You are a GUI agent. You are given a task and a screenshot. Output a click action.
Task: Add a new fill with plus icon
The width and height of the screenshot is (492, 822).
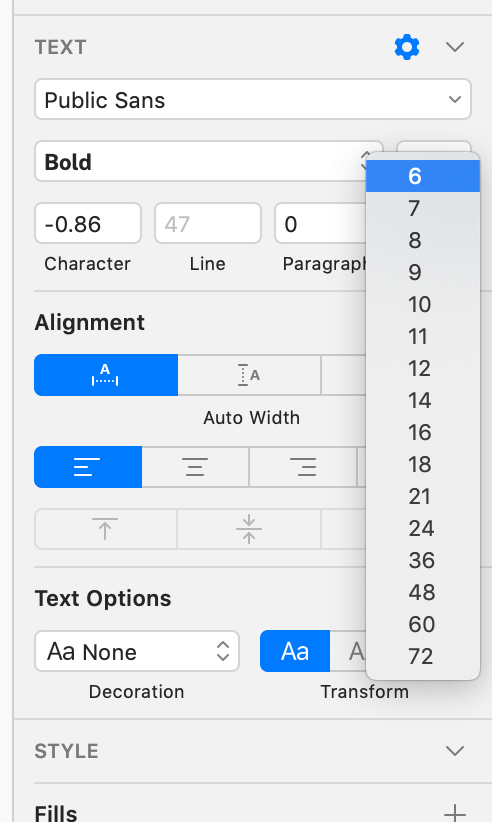(455, 813)
